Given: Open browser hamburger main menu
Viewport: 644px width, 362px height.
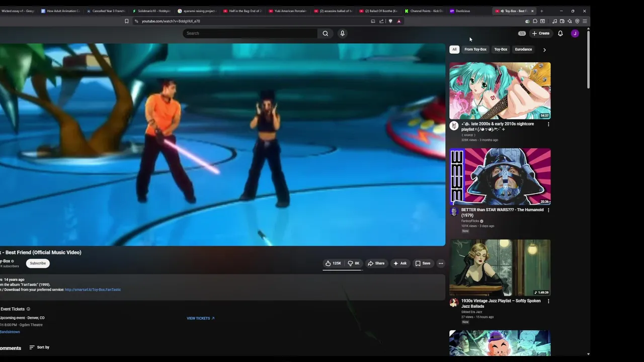Looking at the screenshot, I should click(585, 21).
